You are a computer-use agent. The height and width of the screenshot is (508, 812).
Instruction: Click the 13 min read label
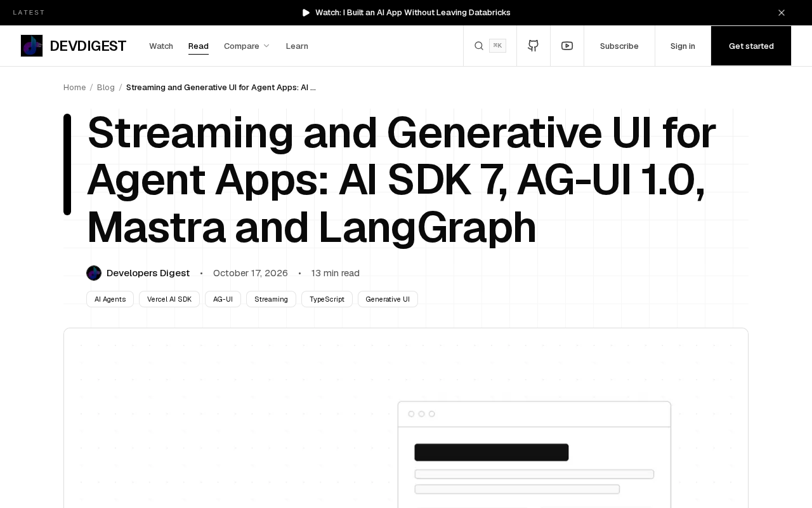[x=336, y=273]
